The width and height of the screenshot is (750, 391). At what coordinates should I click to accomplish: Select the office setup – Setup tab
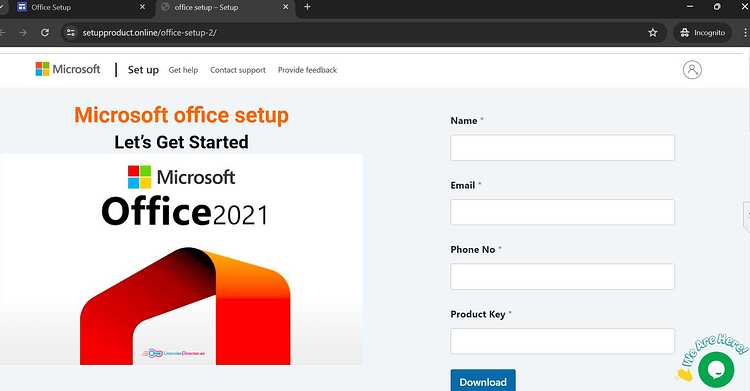point(225,7)
